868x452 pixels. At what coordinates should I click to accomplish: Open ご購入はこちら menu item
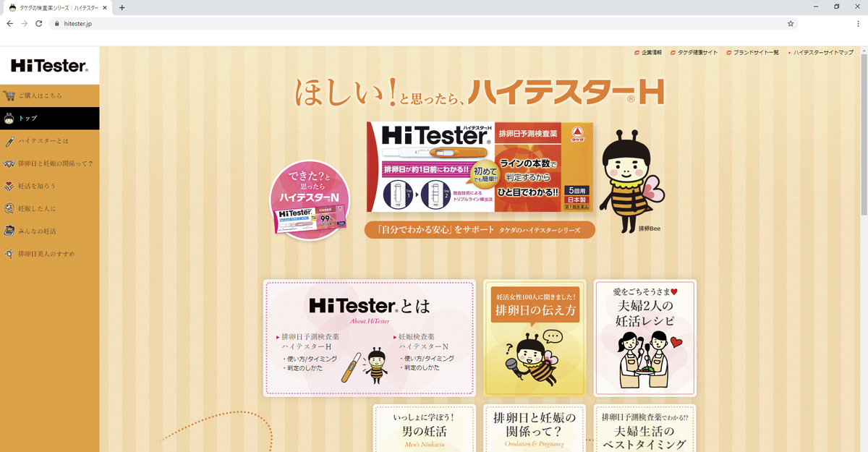[50, 95]
